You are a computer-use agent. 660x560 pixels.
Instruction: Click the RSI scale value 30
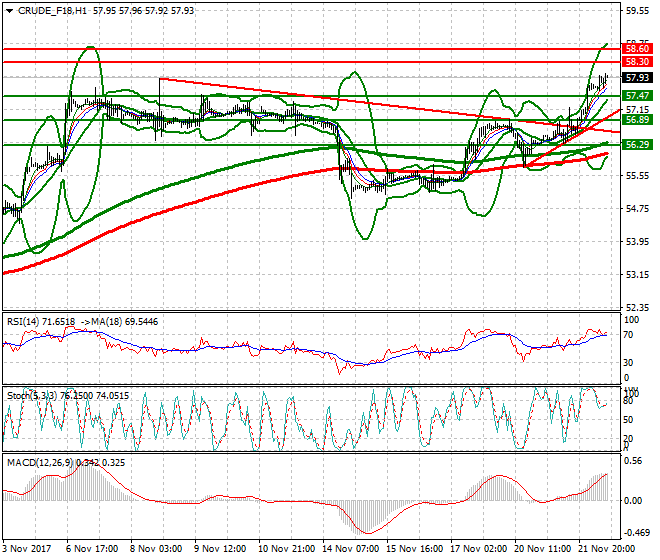[x=628, y=363]
